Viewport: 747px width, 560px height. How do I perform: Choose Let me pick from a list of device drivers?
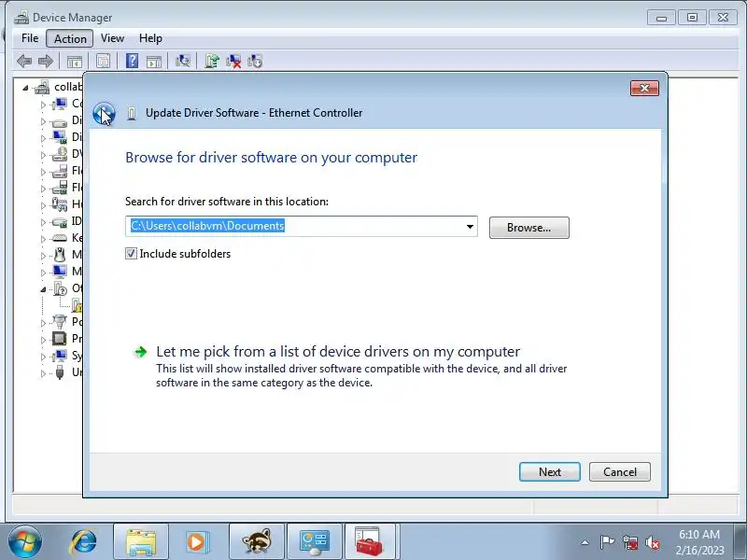(338, 352)
